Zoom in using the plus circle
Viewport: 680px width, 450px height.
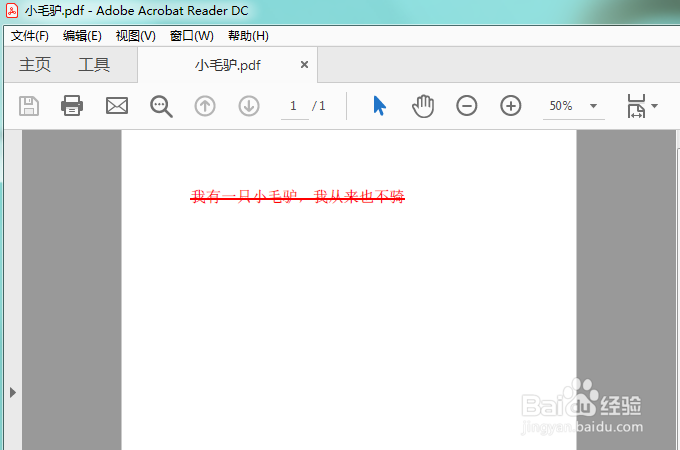pos(511,106)
